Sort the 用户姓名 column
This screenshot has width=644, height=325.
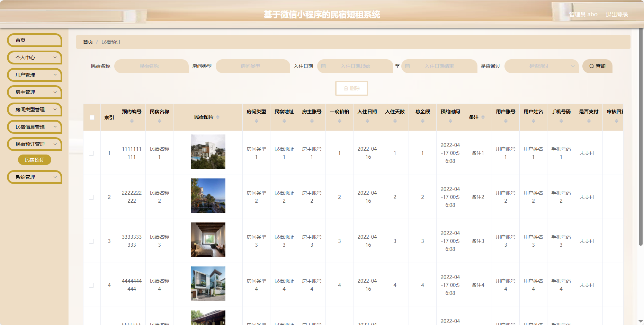[x=533, y=121]
